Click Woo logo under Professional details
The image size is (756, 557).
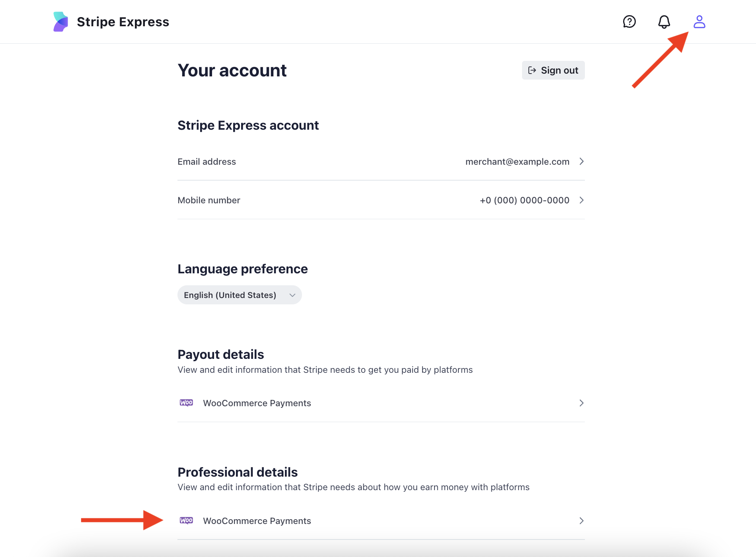(x=186, y=521)
